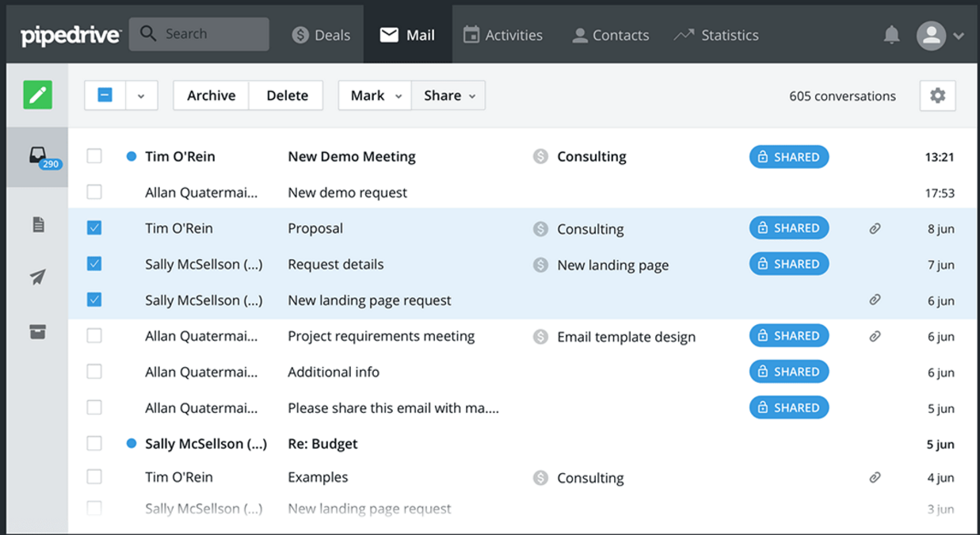
Task: Open the Mark dropdown
Action: pos(375,96)
